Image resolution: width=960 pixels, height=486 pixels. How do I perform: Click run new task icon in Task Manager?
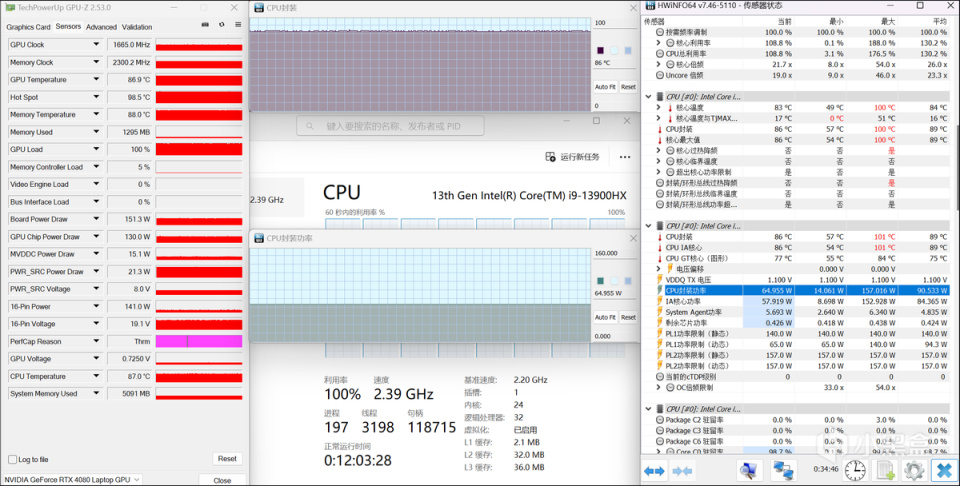coord(550,157)
